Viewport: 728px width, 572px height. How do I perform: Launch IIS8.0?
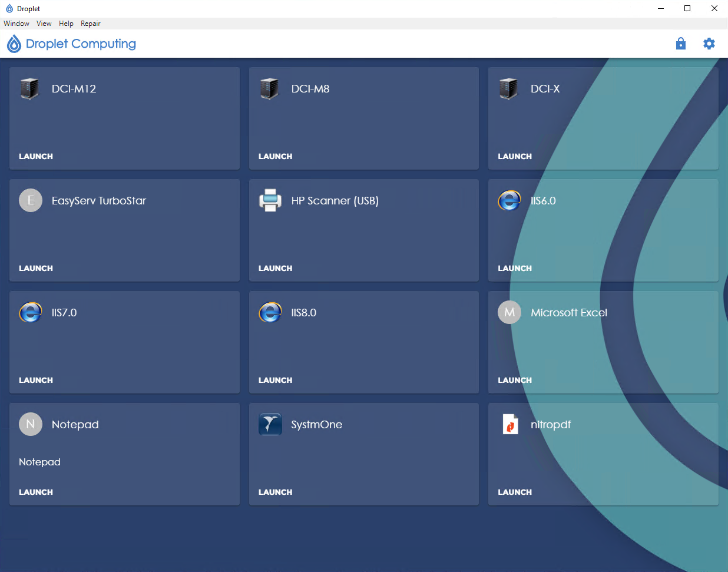tap(276, 380)
